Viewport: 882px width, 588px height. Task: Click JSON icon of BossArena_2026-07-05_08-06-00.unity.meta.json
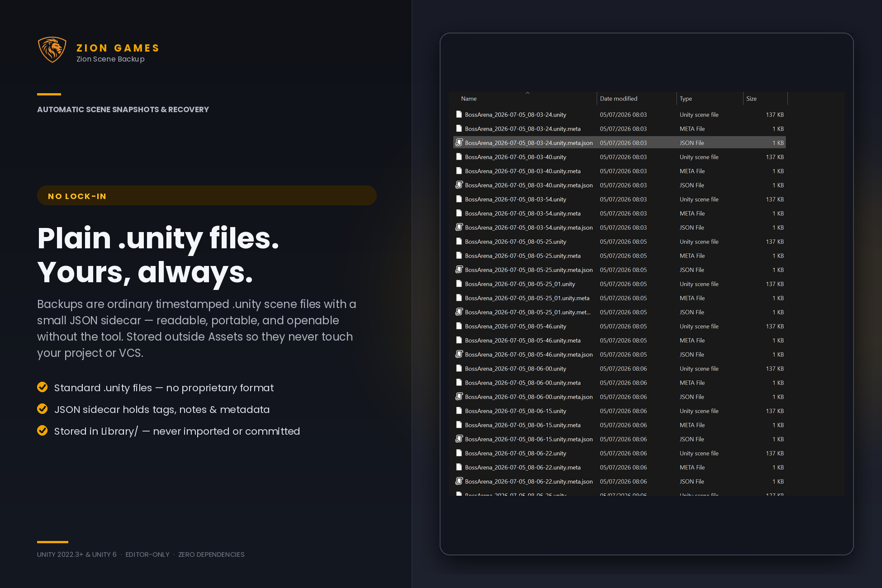click(459, 397)
